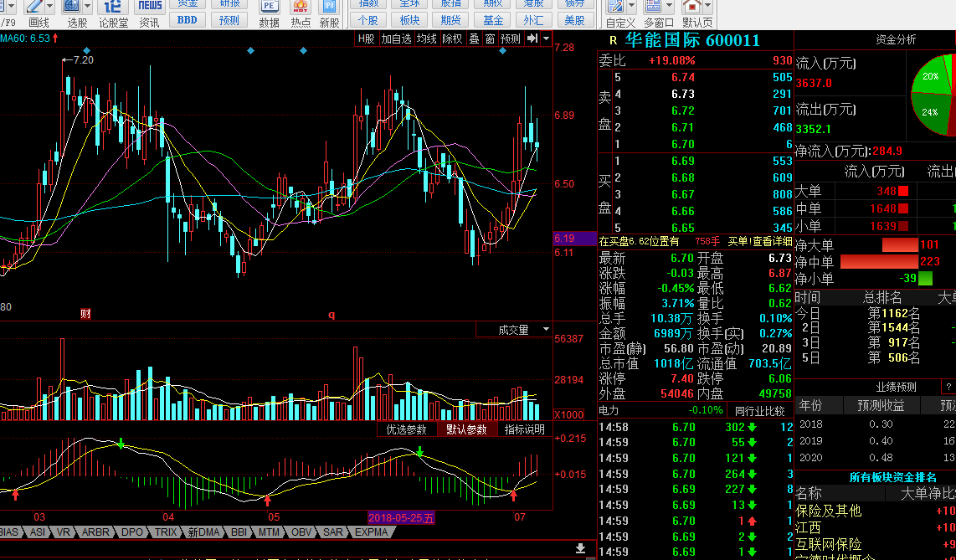Screen dimensions: 956x560
Task: Click the red buy arrow near 05 on MACD
Action: pos(267,501)
